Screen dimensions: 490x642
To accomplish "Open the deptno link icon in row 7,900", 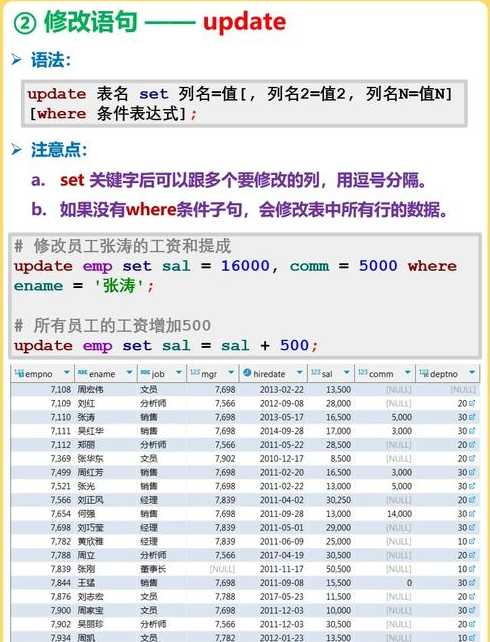I will pyautogui.click(x=472, y=610).
